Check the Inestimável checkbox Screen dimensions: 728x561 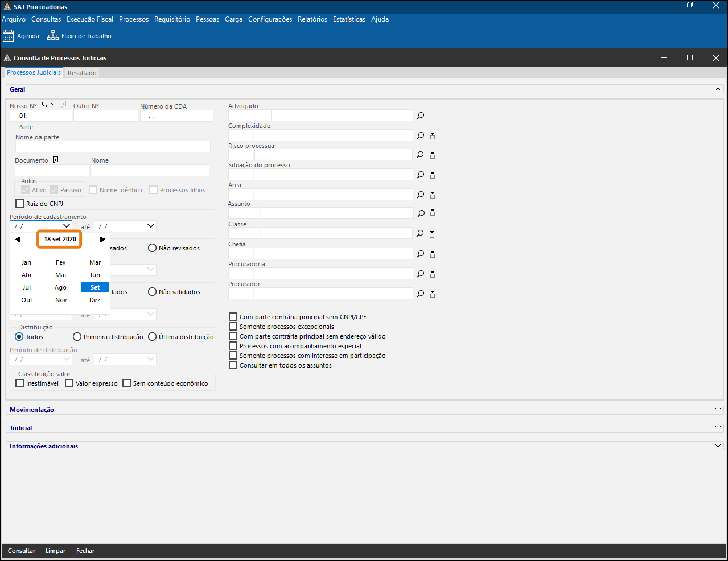pos(19,383)
